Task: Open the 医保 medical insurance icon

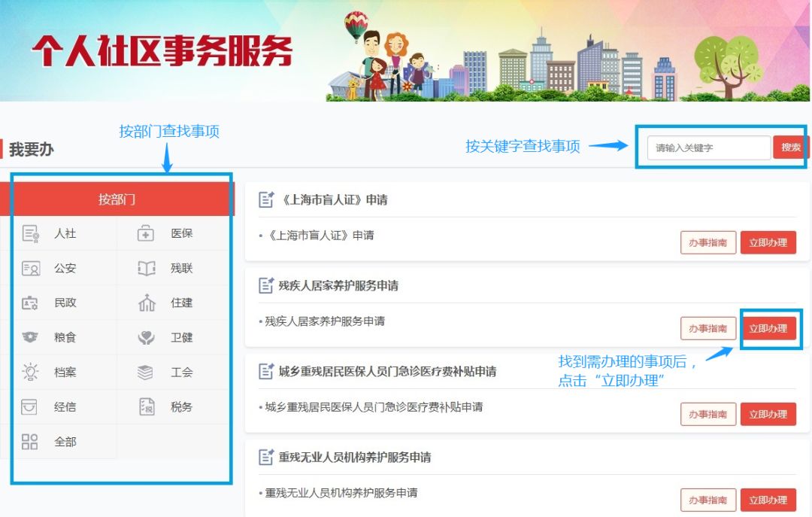Action: (146, 234)
